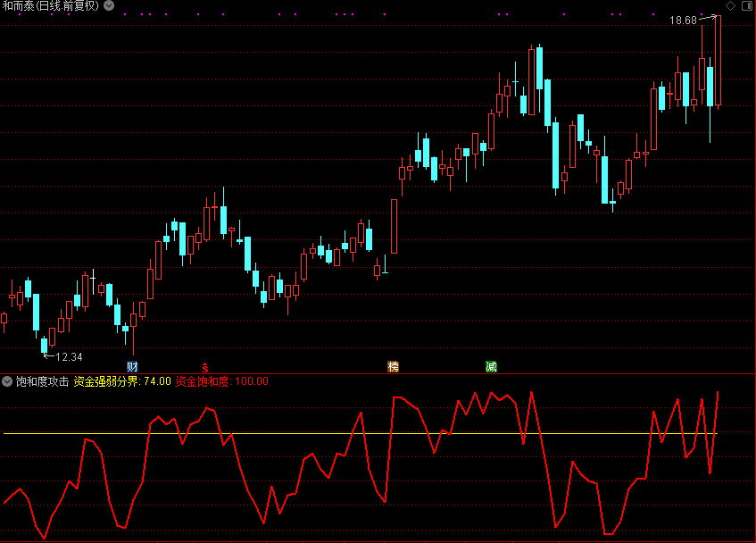Viewport: 756px width, 543px height.
Task: Select the candlestick at the 12.34 low
Action: [x=45, y=346]
